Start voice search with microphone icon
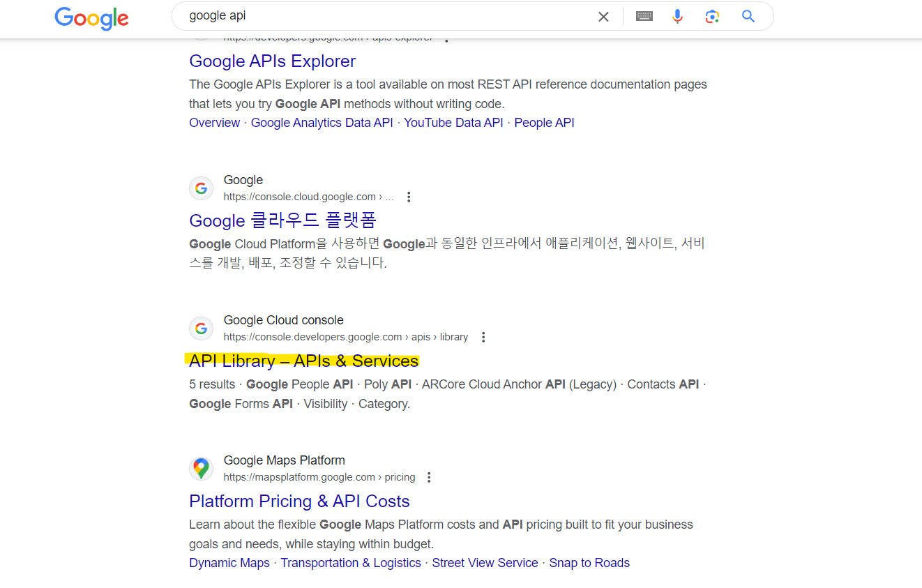922x588 pixels. tap(677, 16)
